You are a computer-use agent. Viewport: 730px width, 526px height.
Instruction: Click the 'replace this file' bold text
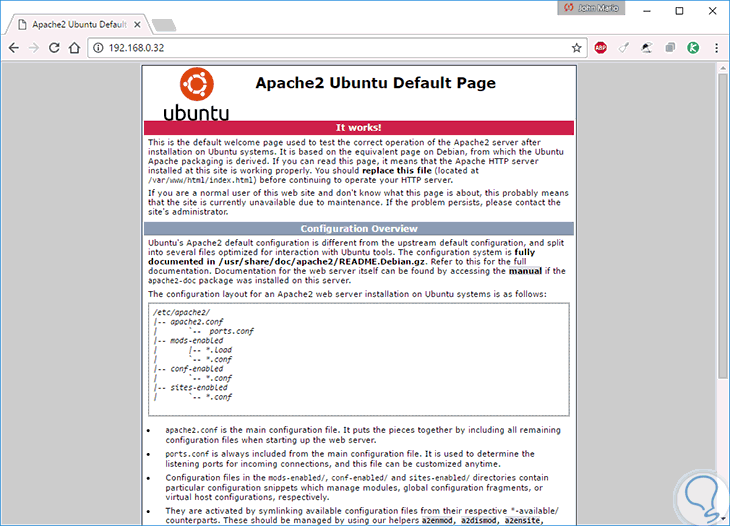click(x=397, y=170)
